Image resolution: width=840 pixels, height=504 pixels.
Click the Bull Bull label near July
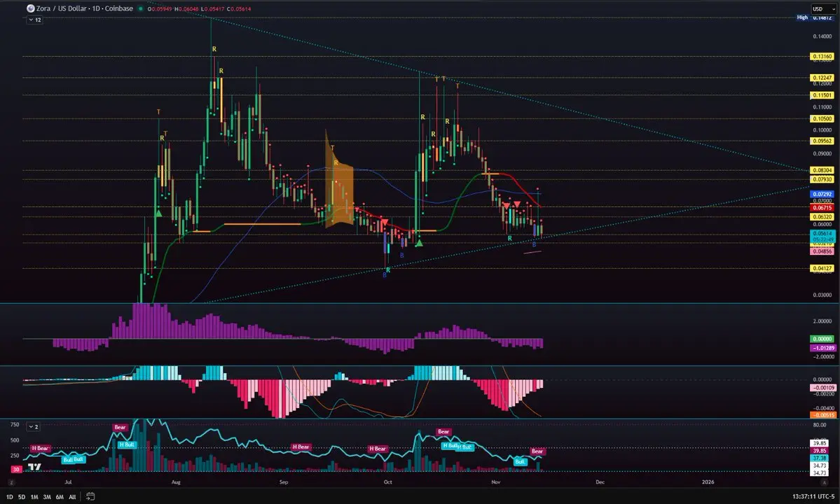pos(73,459)
